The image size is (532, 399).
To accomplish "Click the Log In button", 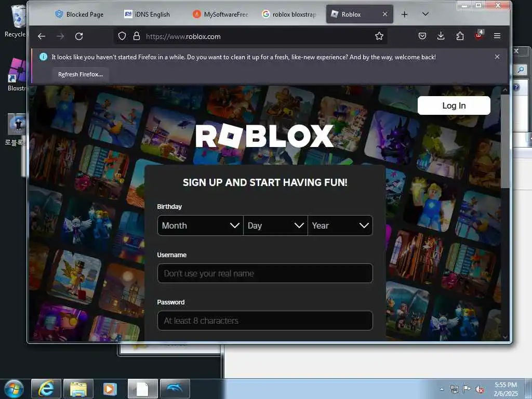I will point(454,105).
